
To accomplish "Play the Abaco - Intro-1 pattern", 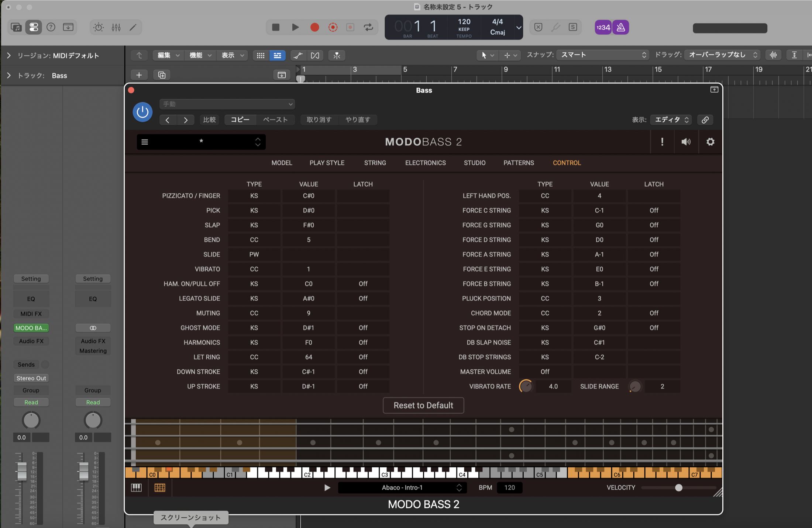I will (x=327, y=488).
